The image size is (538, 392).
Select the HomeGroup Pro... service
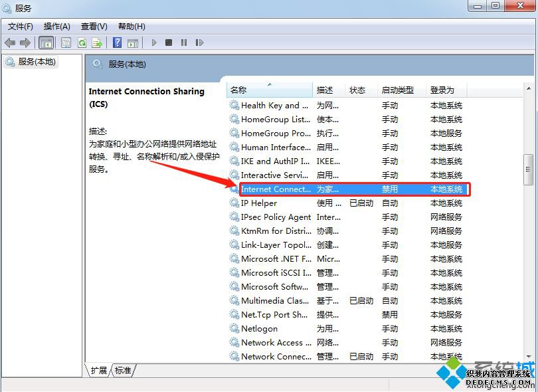(x=347, y=133)
